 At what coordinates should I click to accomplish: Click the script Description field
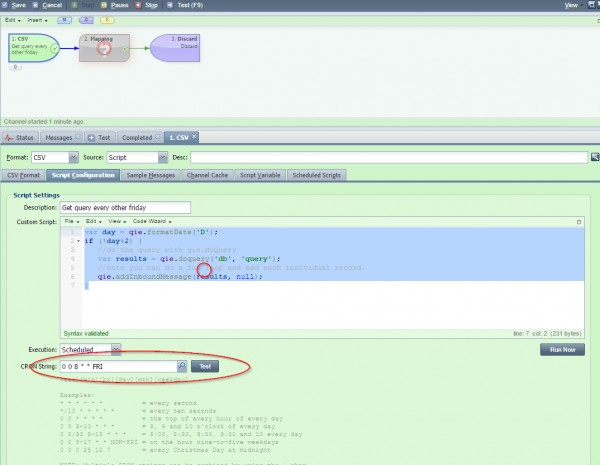[x=125, y=207]
